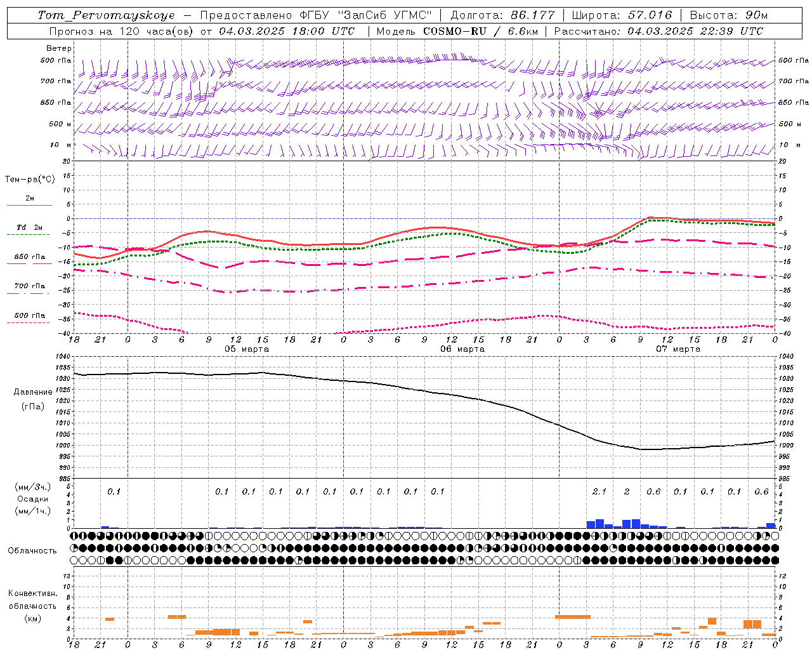This screenshot has height=650, width=812.
Task: Click the forecast start 04.03.2025 18:00 UTC
Action: 287,31
